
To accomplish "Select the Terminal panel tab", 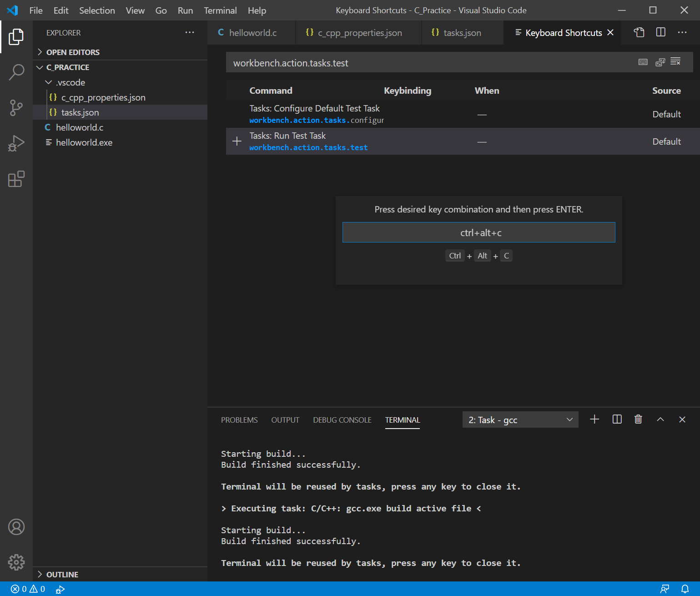I will click(x=403, y=419).
